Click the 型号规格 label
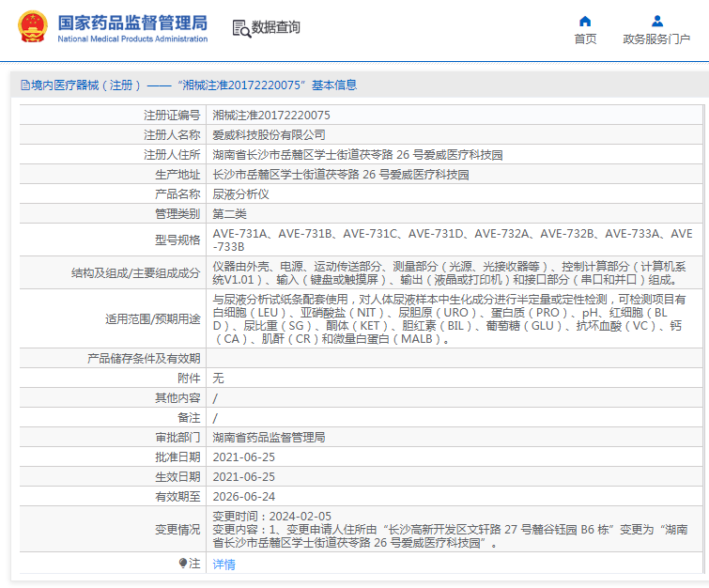 pyautogui.click(x=177, y=240)
